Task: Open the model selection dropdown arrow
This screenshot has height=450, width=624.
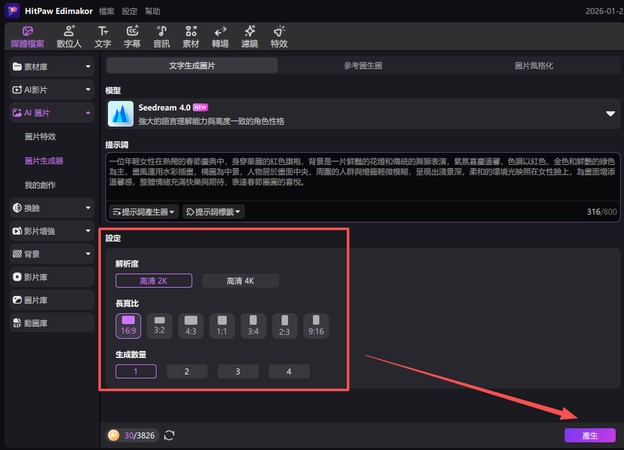Action: pyautogui.click(x=610, y=114)
